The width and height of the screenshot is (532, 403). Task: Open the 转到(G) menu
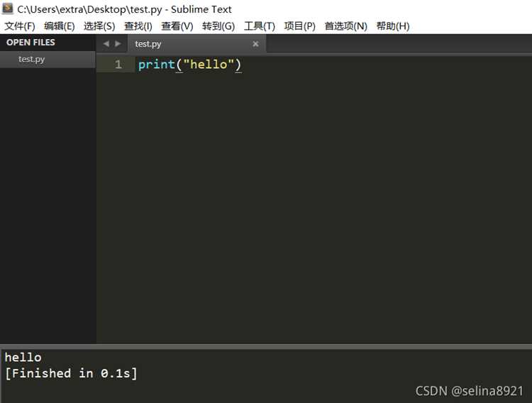click(218, 26)
